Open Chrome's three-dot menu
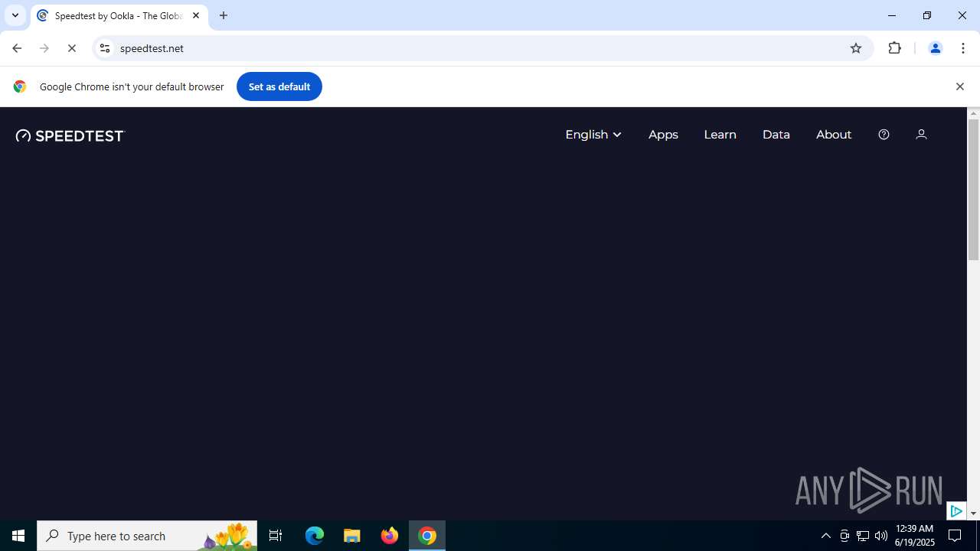The height and width of the screenshot is (551, 980). click(x=963, y=48)
